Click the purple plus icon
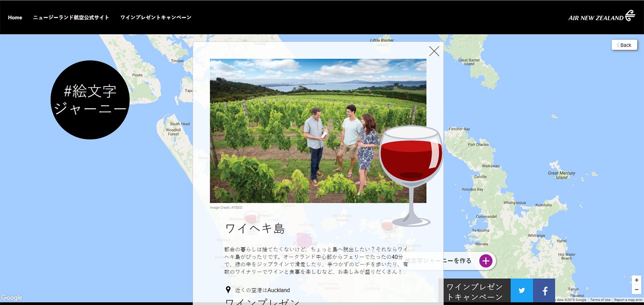The width and height of the screenshot is (644, 305). 486,261
